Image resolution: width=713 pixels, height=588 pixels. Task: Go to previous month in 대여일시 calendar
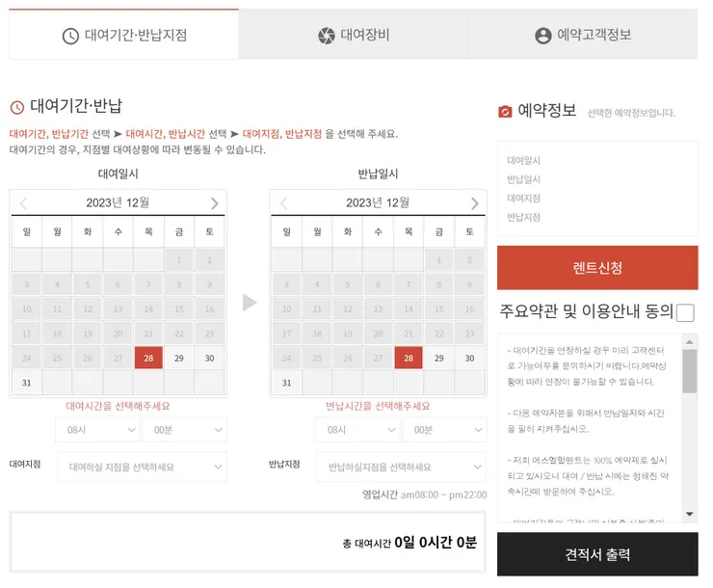click(x=24, y=203)
